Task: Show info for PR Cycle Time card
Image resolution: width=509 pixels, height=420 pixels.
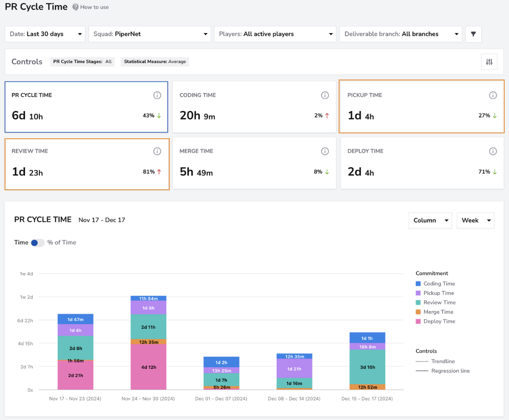Action: [157, 95]
